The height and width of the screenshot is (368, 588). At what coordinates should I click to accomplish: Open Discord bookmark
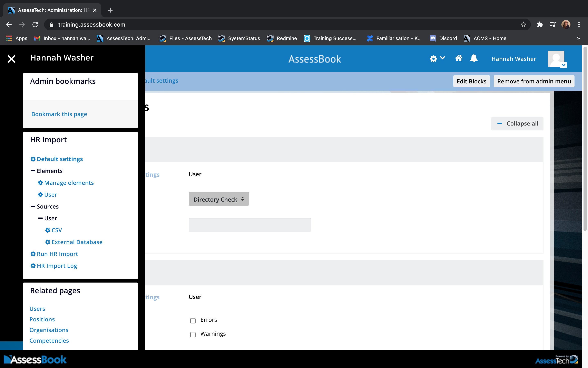pyautogui.click(x=443, y=38)
